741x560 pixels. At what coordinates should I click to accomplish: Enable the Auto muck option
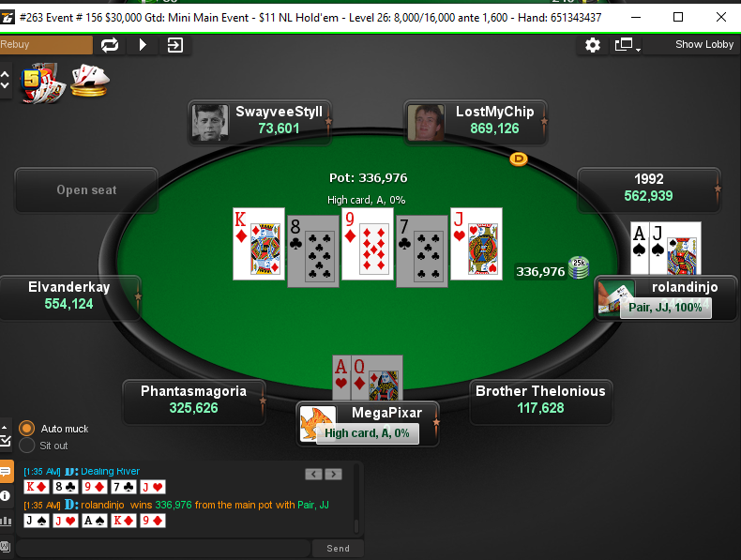[x=26, y=428]
